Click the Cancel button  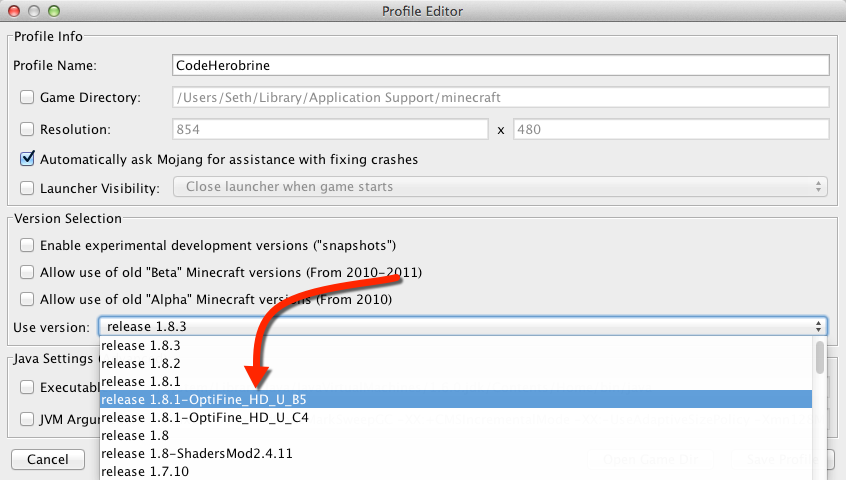click(x=48, y=460)
